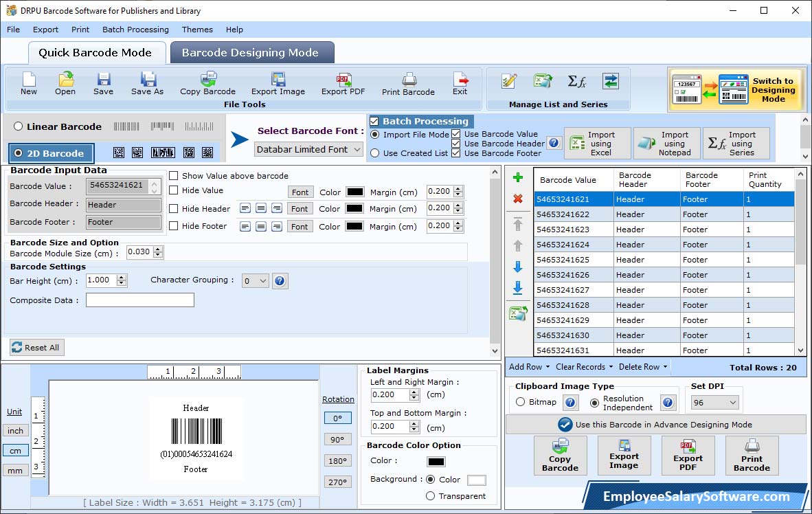Select Linear Barcode radio button
The image size is (812, 514).
click(18, 126)
